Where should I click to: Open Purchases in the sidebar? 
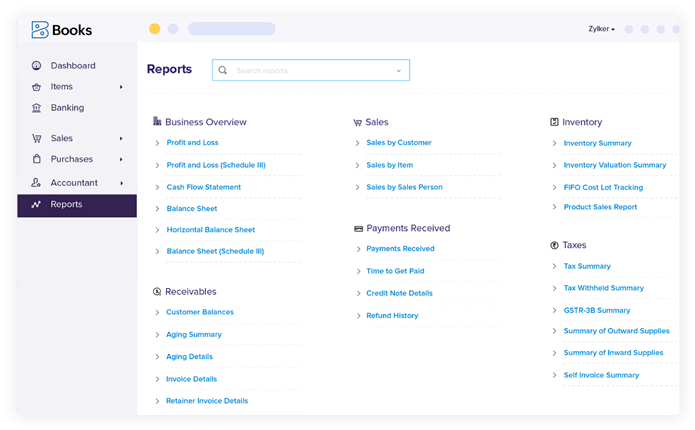click(x=72, y=159)
